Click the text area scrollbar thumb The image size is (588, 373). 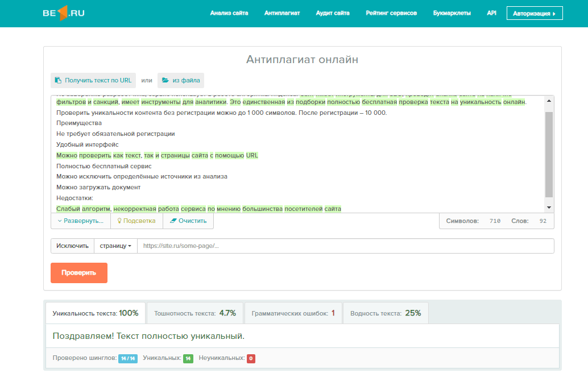click(x=549, y=154)
